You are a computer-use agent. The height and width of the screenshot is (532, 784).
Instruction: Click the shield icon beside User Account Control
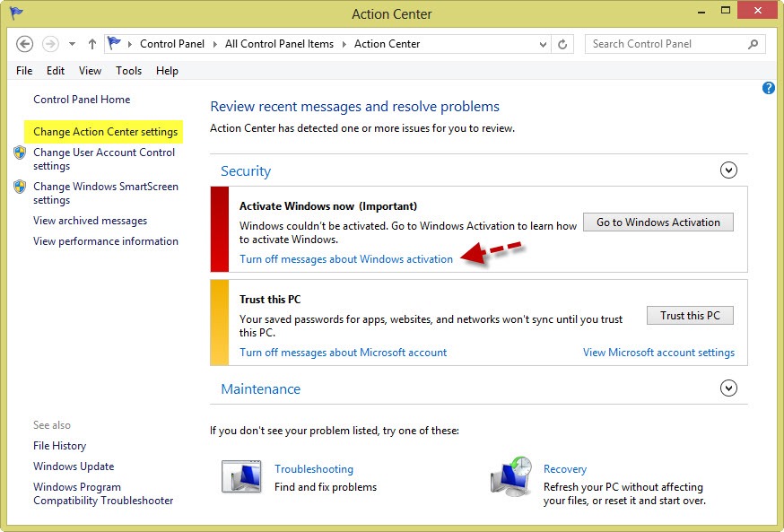click(x=20, y=153)
